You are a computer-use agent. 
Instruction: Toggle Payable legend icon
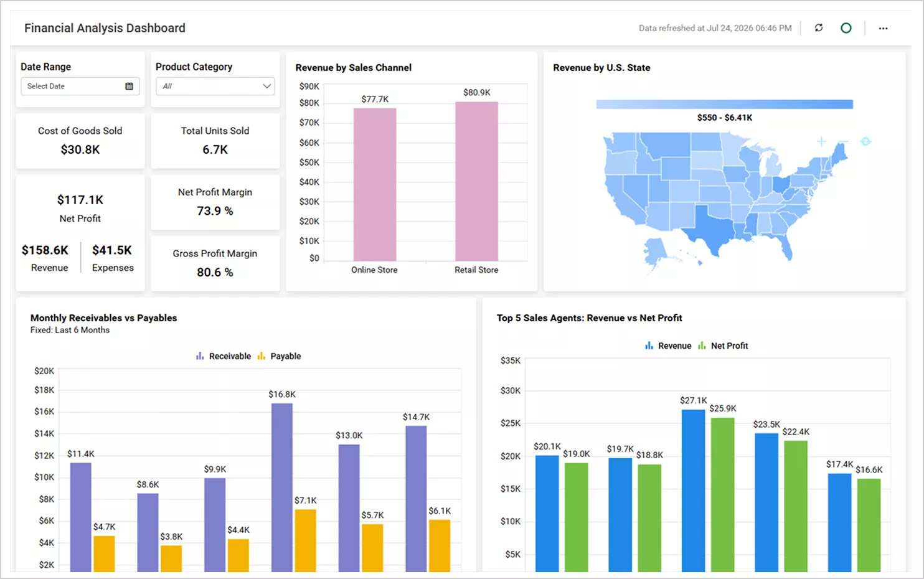[x=262, y=356]
